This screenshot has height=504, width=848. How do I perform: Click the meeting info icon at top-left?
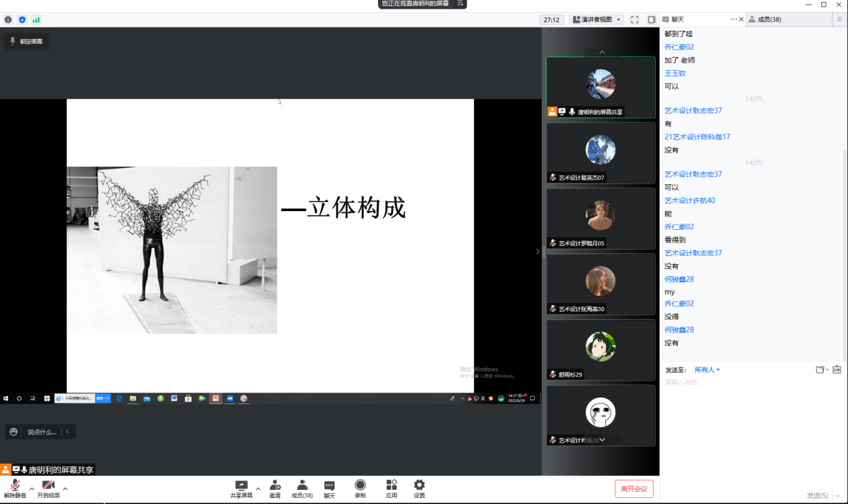8,20
